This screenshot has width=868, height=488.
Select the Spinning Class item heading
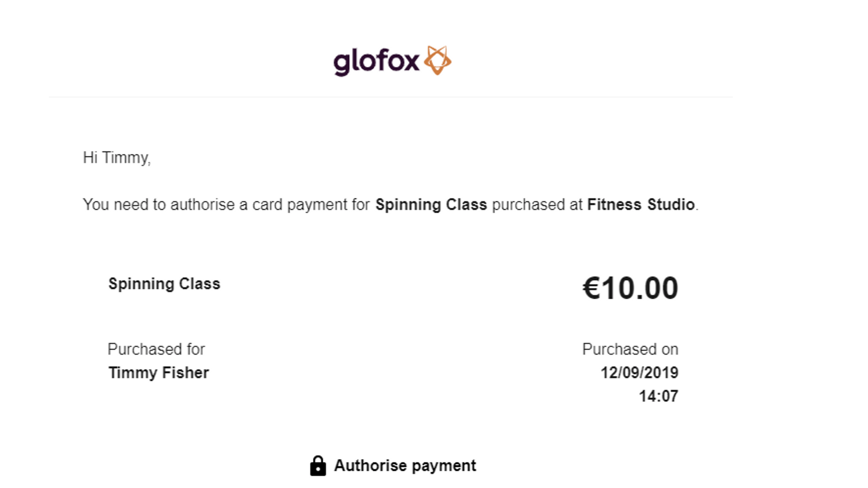(x=164, y=284)
